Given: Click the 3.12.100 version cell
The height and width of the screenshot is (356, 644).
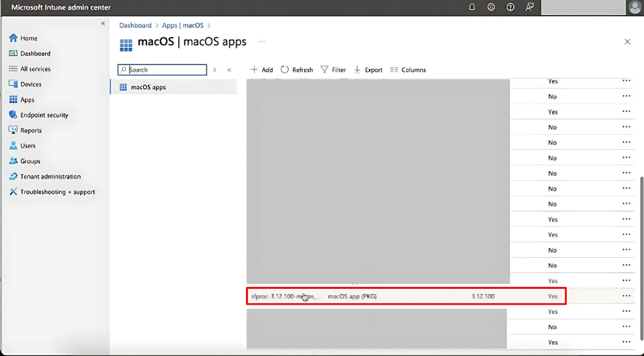Looking at the screenshot, I should (x=483, y=296).
